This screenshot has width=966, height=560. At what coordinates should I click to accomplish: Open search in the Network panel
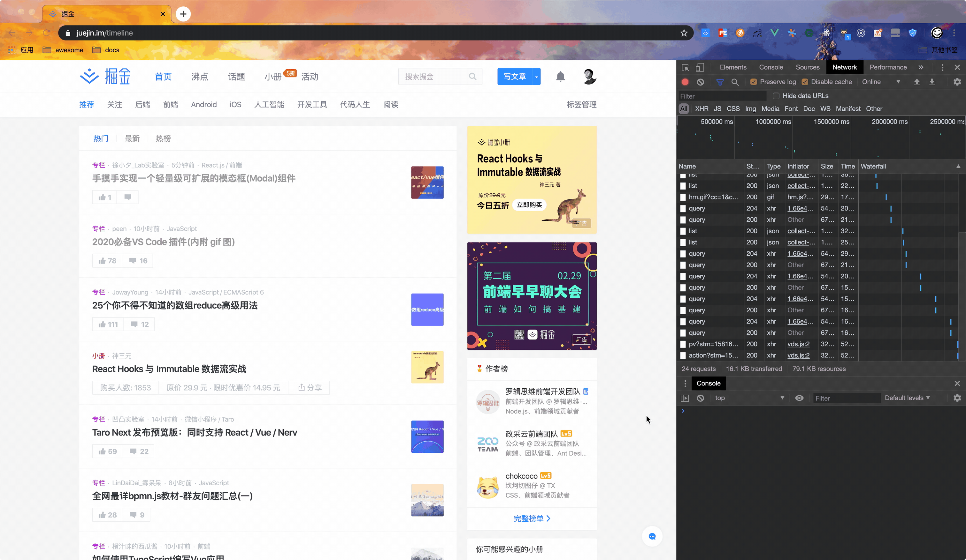735,82
